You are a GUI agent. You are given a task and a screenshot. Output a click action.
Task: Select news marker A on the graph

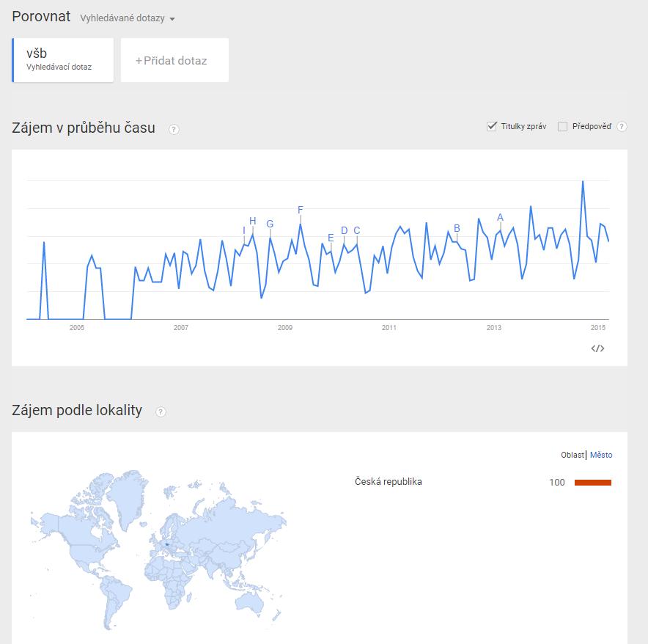coord(501,217)
